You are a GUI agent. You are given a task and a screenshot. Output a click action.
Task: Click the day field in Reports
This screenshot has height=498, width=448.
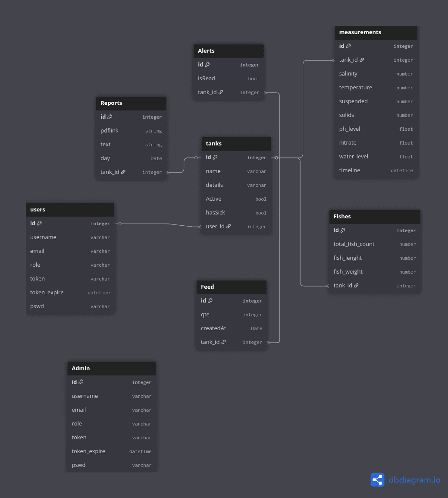[x=131, y=158]
